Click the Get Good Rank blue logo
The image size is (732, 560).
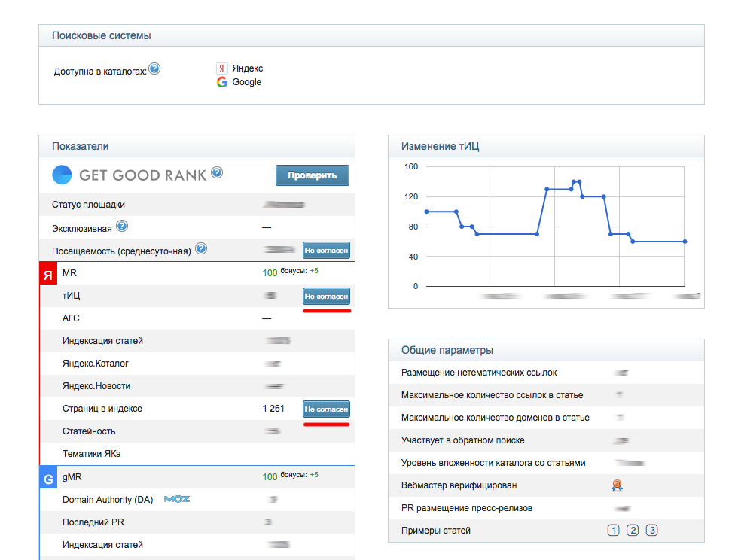coord(62,175)
